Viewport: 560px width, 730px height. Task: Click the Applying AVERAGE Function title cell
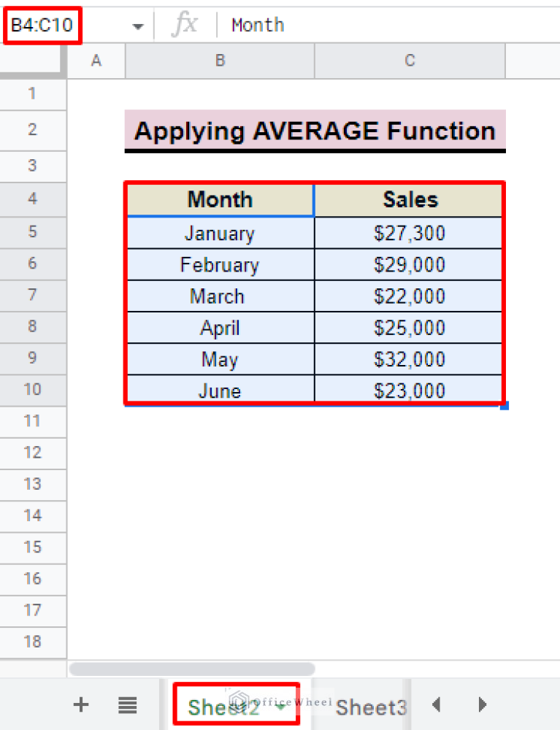(x=315, y=131)
